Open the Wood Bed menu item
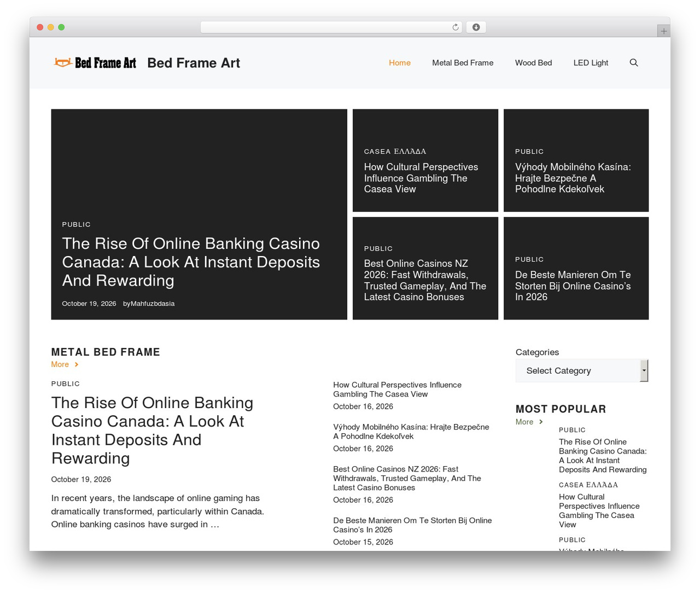 533,63
